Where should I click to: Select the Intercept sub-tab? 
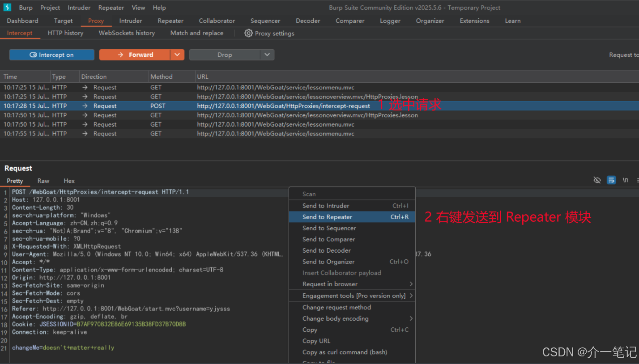point(20,33)
